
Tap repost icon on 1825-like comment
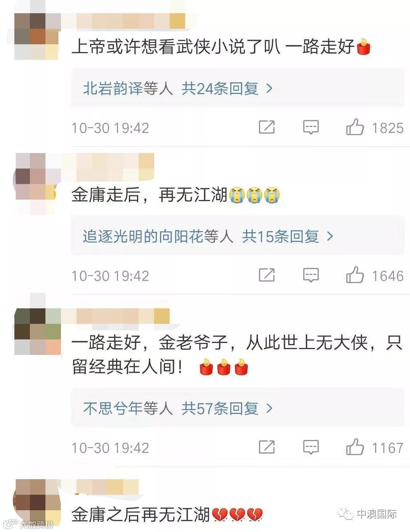(267, 127)
